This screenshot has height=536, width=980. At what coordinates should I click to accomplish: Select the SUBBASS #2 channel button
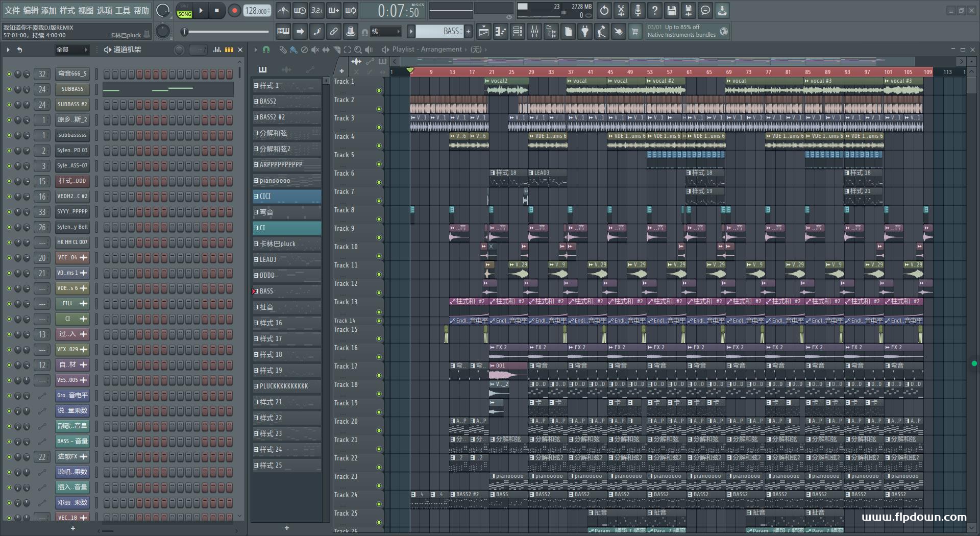(x=72, y=105)
